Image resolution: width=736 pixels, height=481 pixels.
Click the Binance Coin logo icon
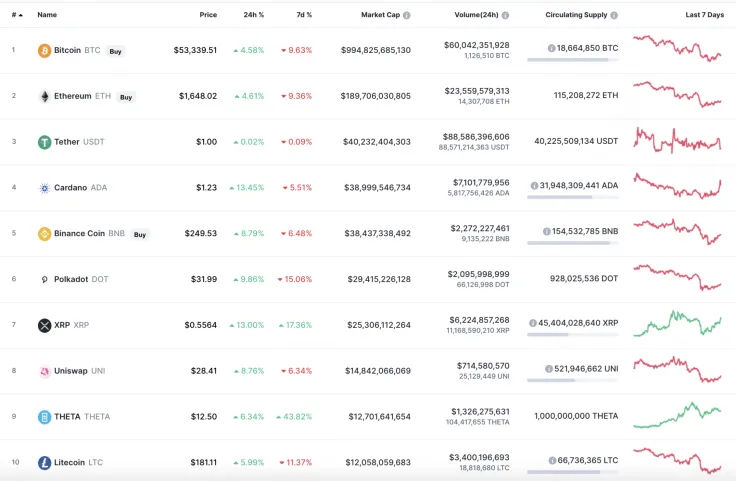click(x=44, y=234)
